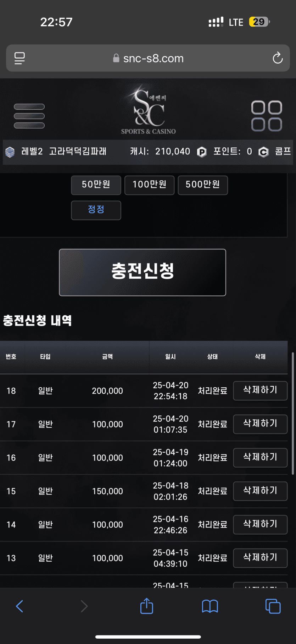Open the four-square grid menu icon

(267, 116)
